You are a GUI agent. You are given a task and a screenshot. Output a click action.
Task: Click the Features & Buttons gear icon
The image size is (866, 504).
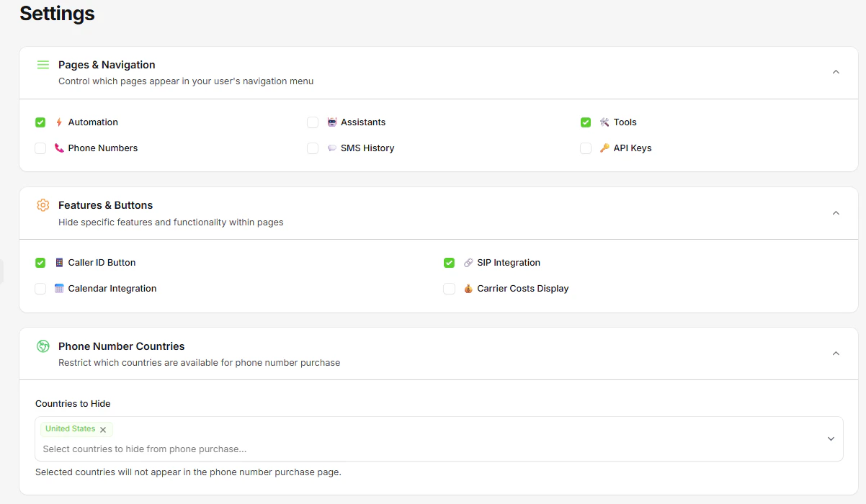pyautogui.click(x=43, y=204)
